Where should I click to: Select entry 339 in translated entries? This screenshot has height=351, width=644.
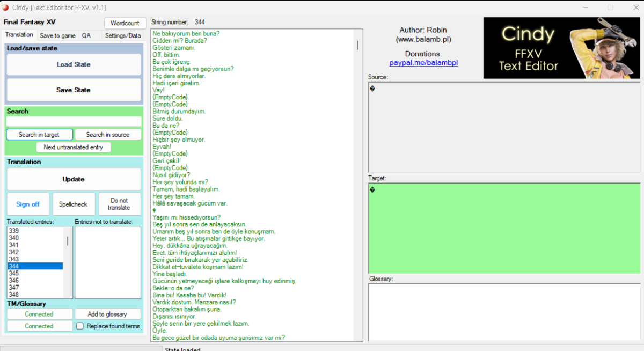pos(35,231)
